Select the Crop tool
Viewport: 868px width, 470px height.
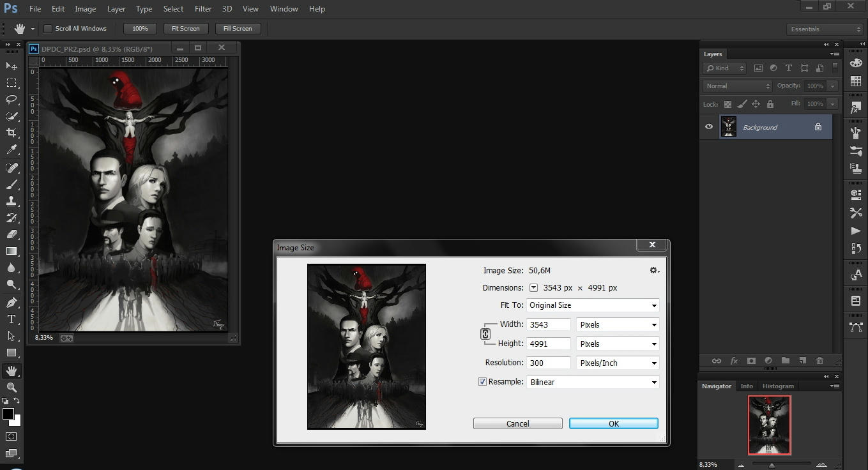tap(11, 132)
